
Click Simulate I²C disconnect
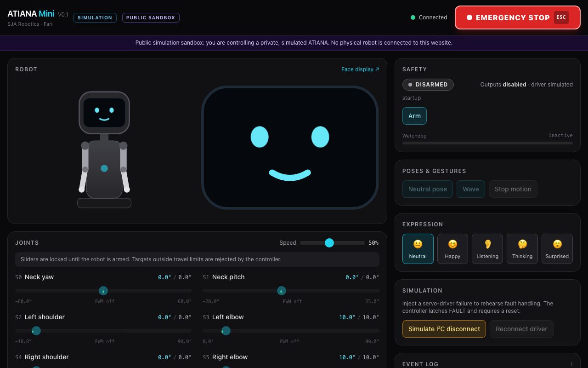tap(444, 329)
